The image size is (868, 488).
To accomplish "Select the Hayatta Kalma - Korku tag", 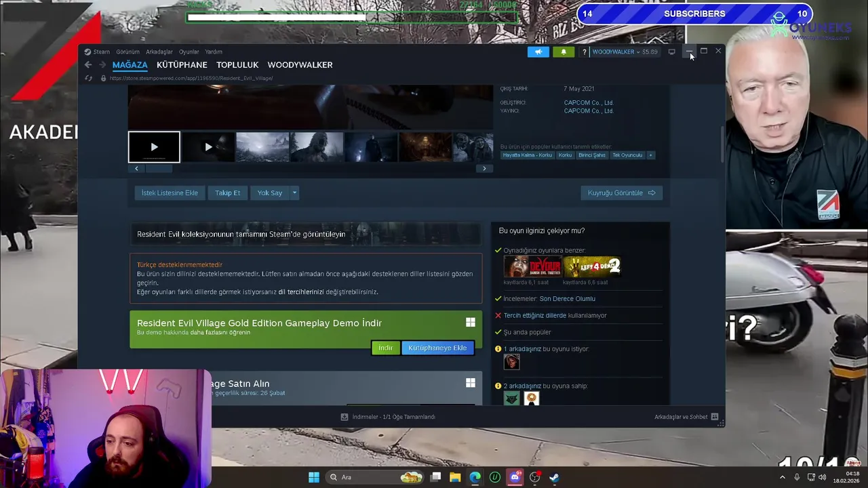I will pos(527,155).
